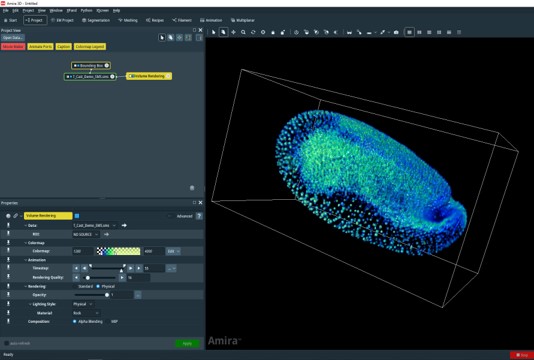534x360 pixels.
Task: Open the Lighting Style Physical dropdown
Action: coord(83,304)
